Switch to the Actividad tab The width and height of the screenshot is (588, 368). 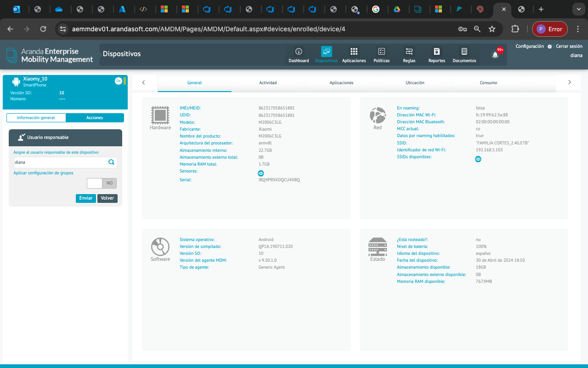(268, 83)
